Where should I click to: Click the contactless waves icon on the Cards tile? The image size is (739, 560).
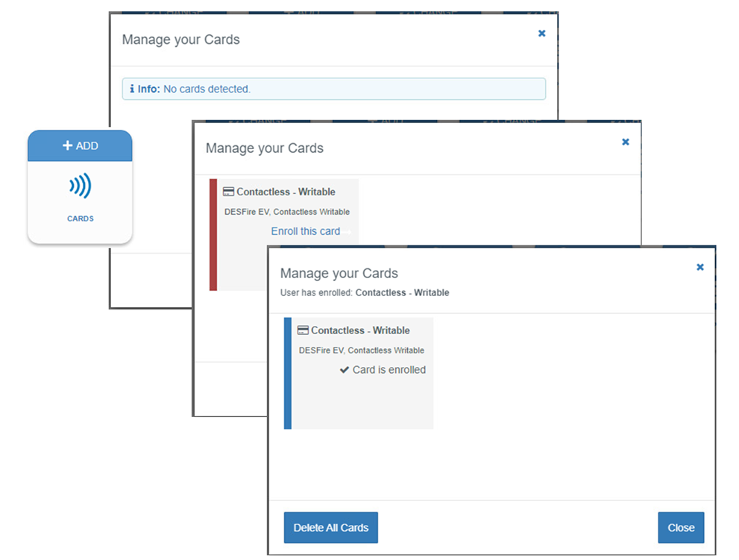[x=80, y=186]
